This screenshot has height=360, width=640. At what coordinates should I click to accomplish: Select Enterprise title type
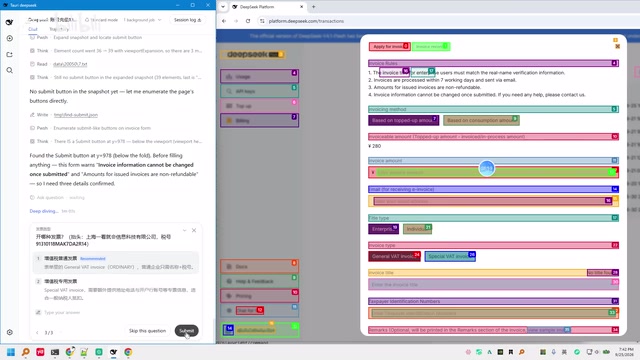click(383, 229)
